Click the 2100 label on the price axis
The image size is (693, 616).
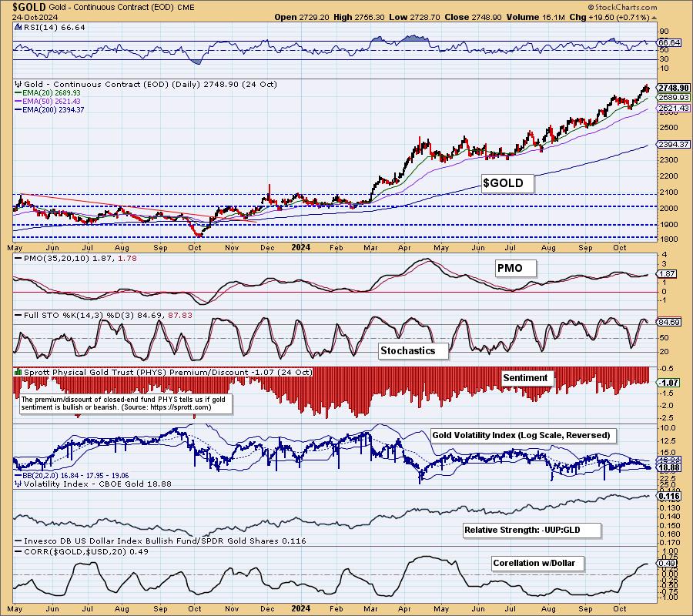[x=669, y=192]
